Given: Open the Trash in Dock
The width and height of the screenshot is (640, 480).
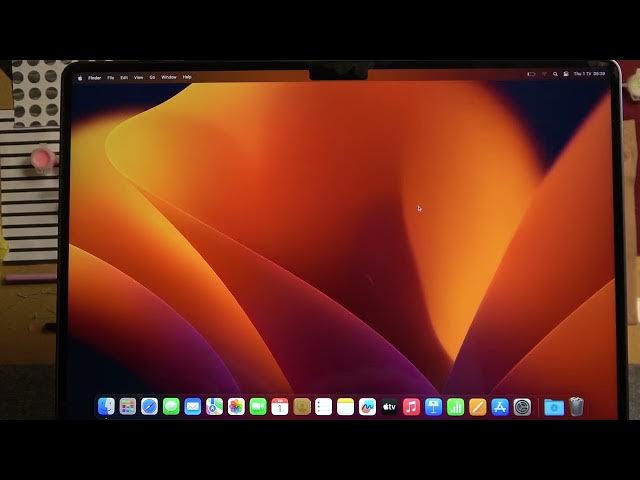Looking at the screenshot, I should 576,407.
